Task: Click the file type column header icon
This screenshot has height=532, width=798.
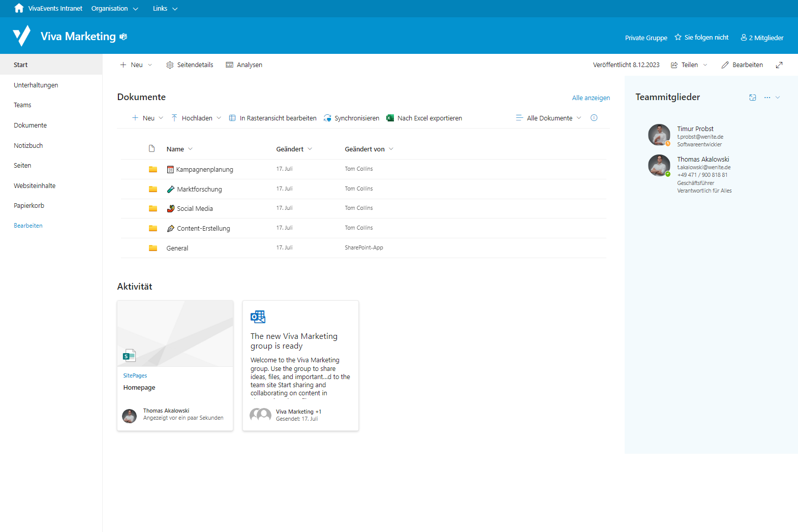Action: 151,148
